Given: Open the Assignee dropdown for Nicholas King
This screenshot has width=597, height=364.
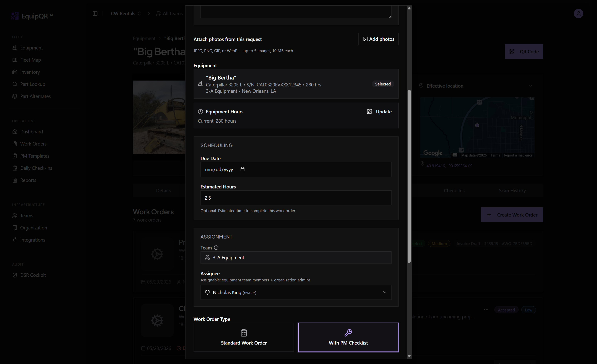Looking at the screenshot, I should click(x=296, y=292).
